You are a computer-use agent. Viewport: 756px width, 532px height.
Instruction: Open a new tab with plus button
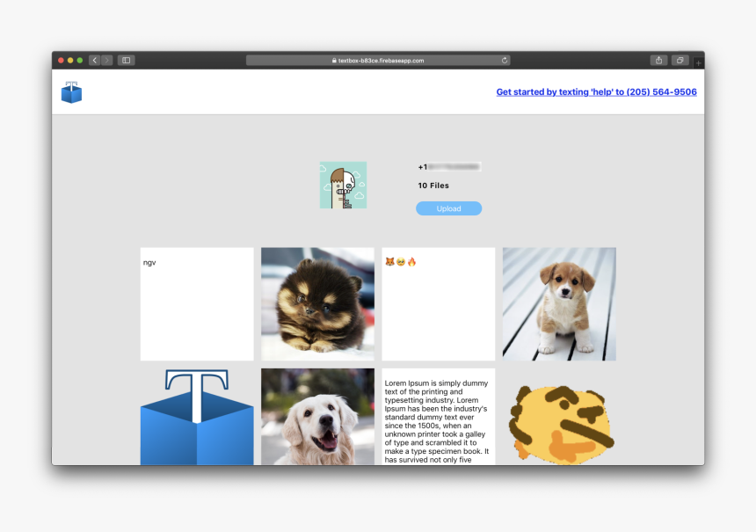click(x=698, y=62)
